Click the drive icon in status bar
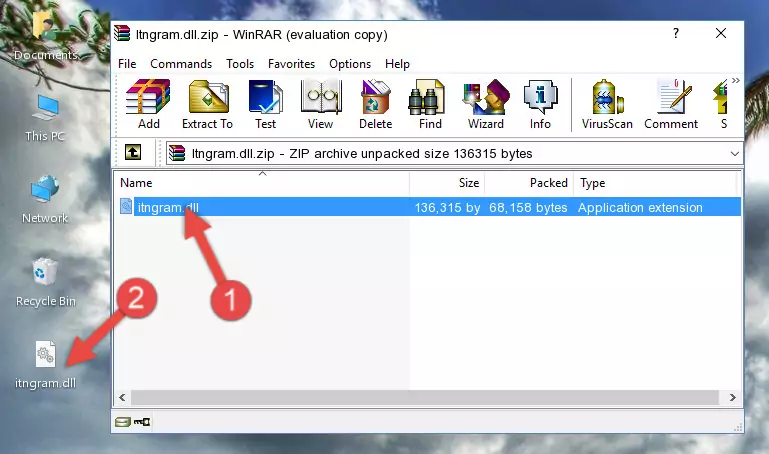769x454 pixels. [123, 422]
